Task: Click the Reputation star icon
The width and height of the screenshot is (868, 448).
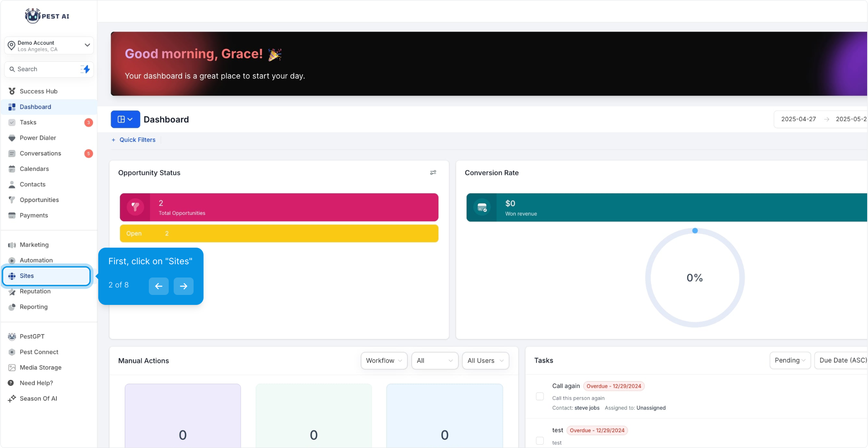Action: (12, 292)
